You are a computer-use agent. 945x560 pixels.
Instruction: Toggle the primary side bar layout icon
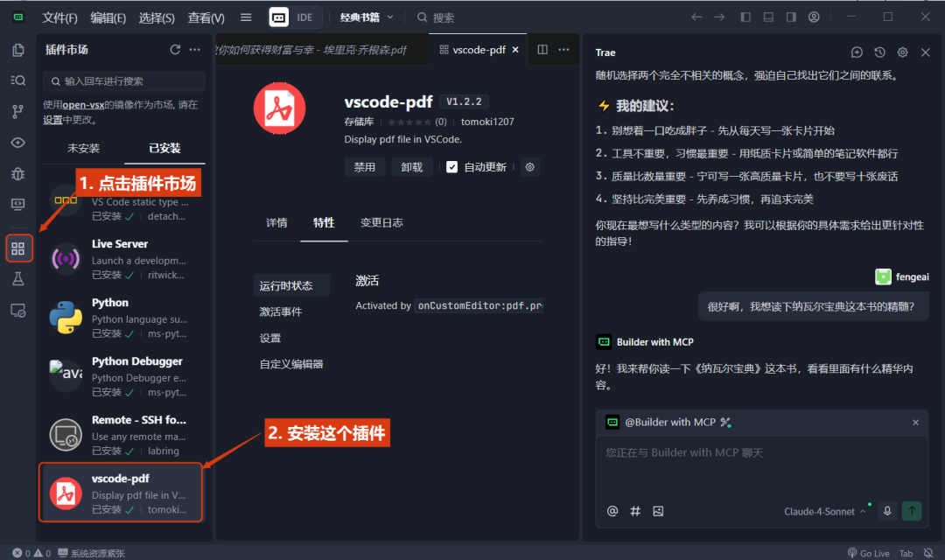tap(745, 17)
